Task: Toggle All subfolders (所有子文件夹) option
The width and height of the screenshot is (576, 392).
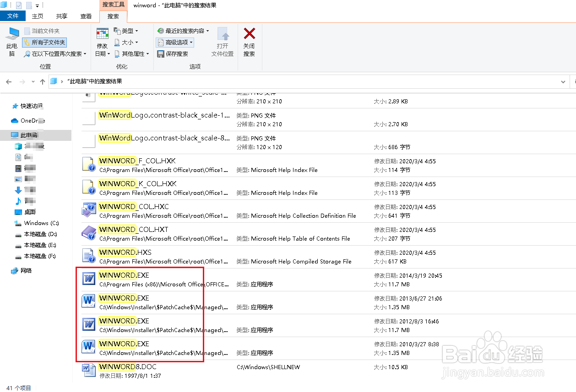Action: coord(44,42)
